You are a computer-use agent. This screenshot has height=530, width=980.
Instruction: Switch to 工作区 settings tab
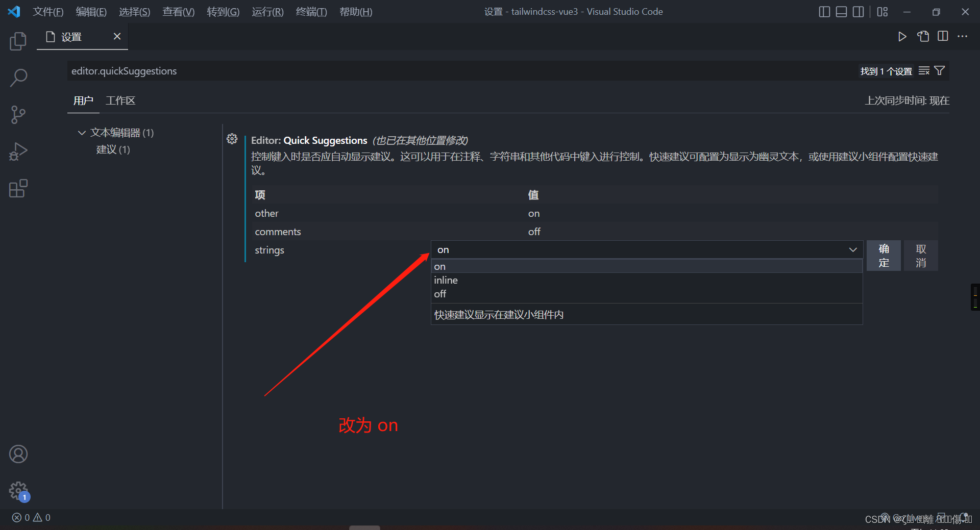click(120, 100)
